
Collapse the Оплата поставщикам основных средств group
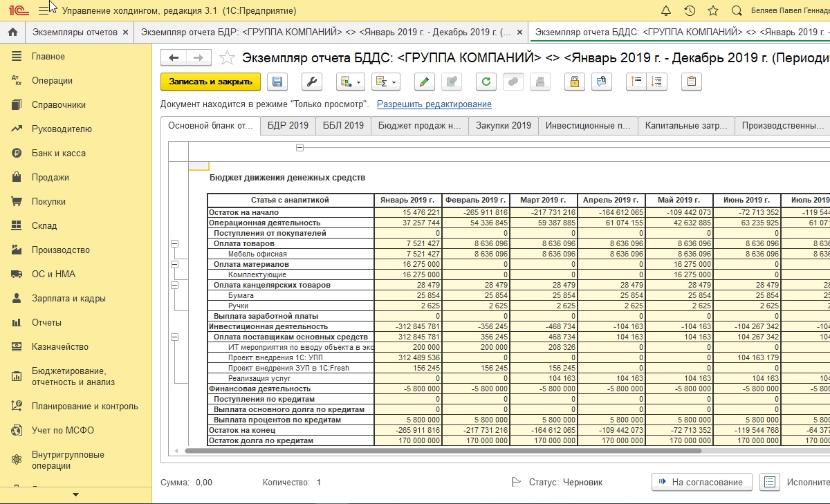coord(174,337)
